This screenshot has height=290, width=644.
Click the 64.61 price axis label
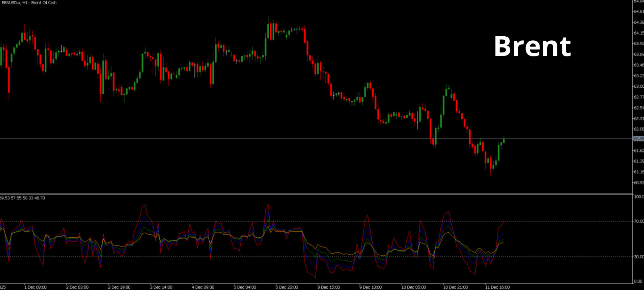[639, 12]
